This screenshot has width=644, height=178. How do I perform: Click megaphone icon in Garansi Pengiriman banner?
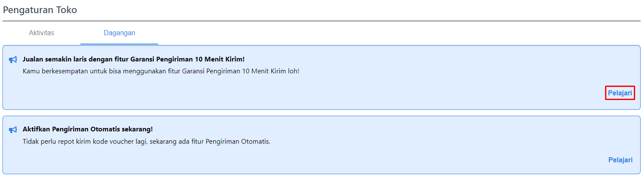point(13,60)
